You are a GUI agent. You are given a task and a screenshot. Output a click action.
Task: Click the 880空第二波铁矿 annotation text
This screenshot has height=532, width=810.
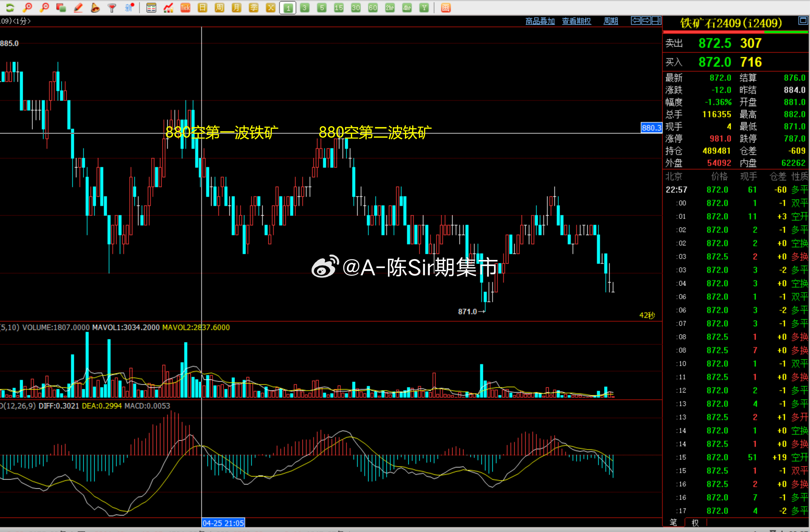tap(375, 132)
